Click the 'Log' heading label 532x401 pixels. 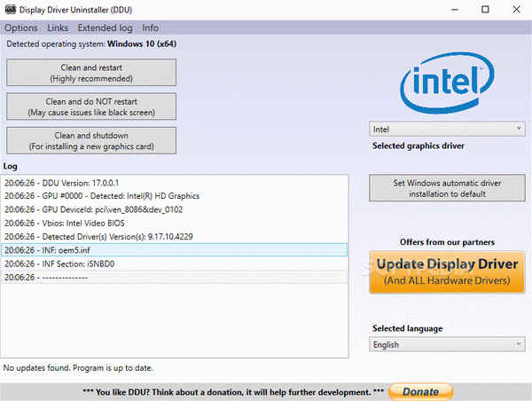(10, 167)
